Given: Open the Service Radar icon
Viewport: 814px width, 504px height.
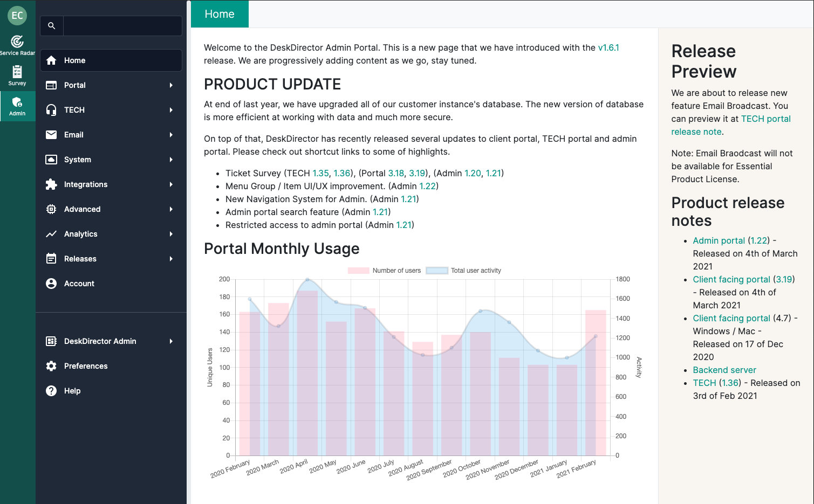Looking at the screenshot, I should 17,42.
